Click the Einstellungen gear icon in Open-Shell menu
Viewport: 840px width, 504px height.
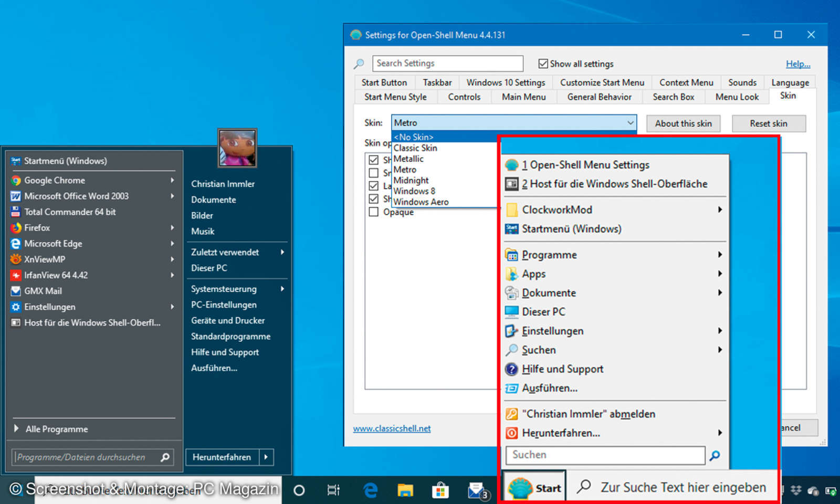click(511, 331)
